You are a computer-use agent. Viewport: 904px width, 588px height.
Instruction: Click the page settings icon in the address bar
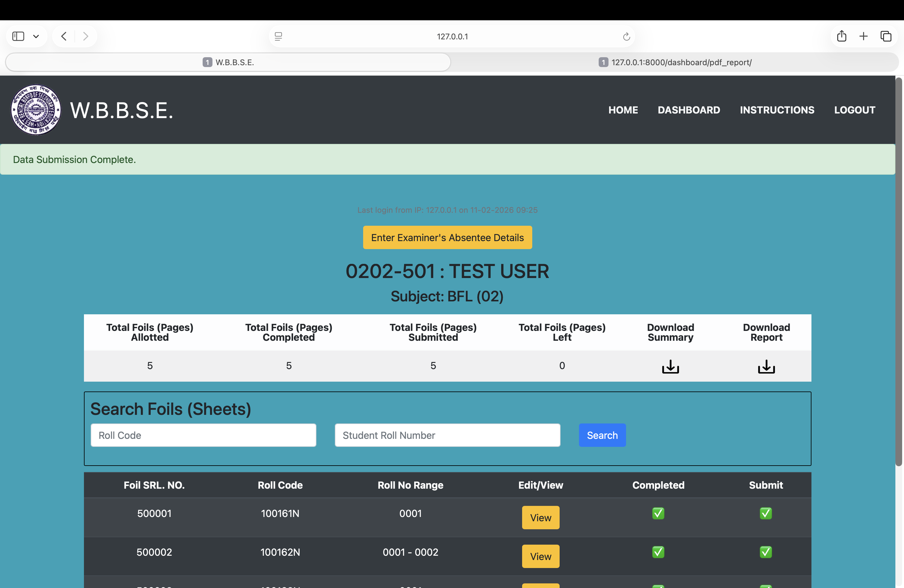pos(278,37)
